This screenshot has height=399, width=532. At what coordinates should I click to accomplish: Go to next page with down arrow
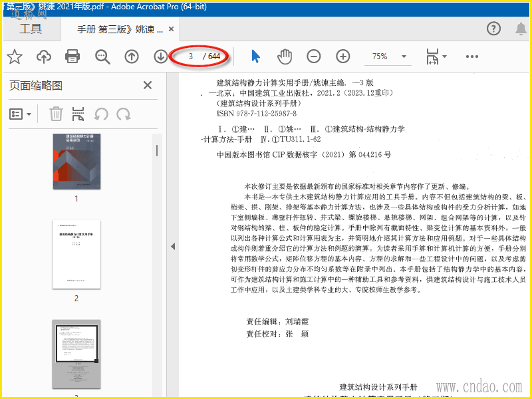(x=160, y=57)
